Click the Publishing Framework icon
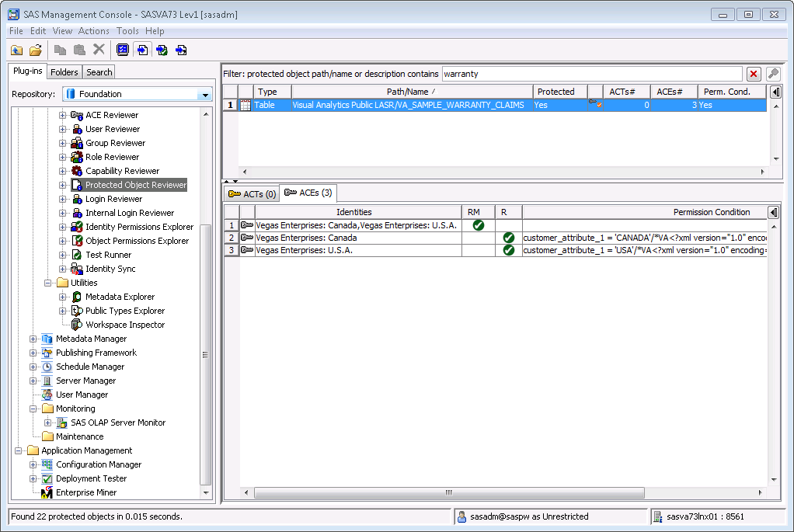This screenshot has width=794, height=532. 47,353
